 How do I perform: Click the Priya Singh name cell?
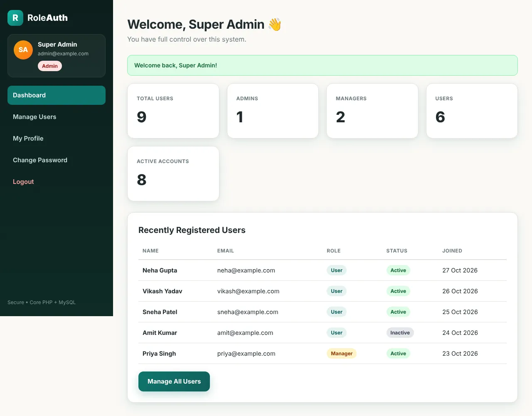159,354
